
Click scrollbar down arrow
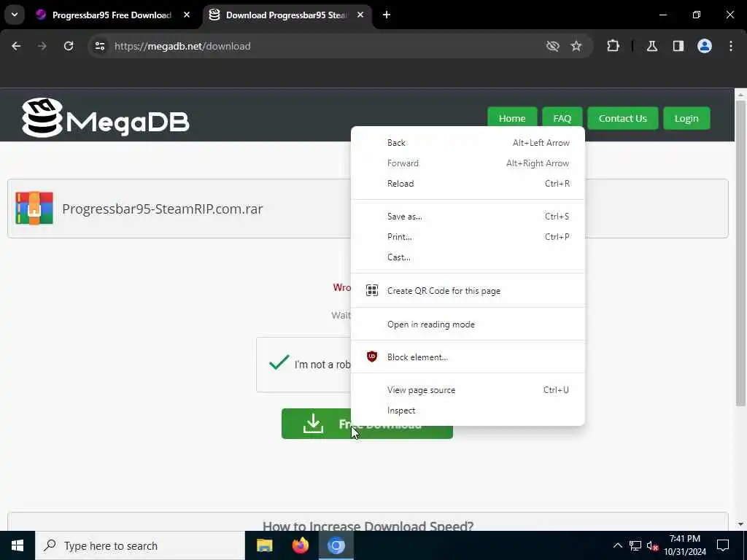(x=740, y=524)
